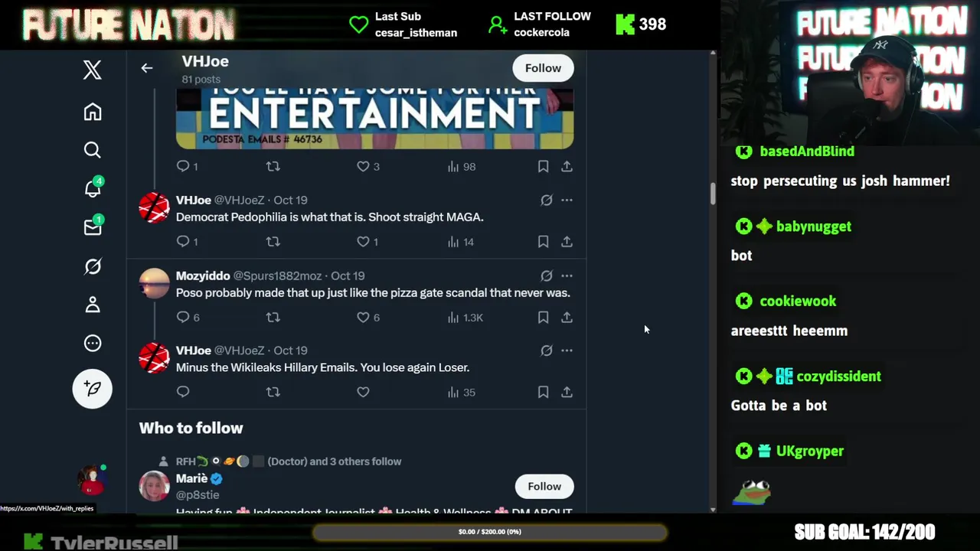Click the 'Oct 19' date on Mozyiddo's post

click(348, 275)
